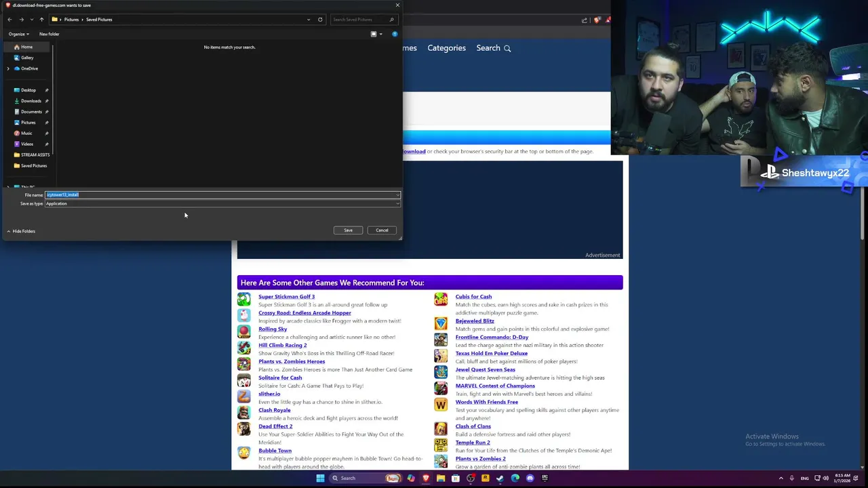
Task: Click the Frontline Commando: D-Day icon
Action: (x=441, y=340)
